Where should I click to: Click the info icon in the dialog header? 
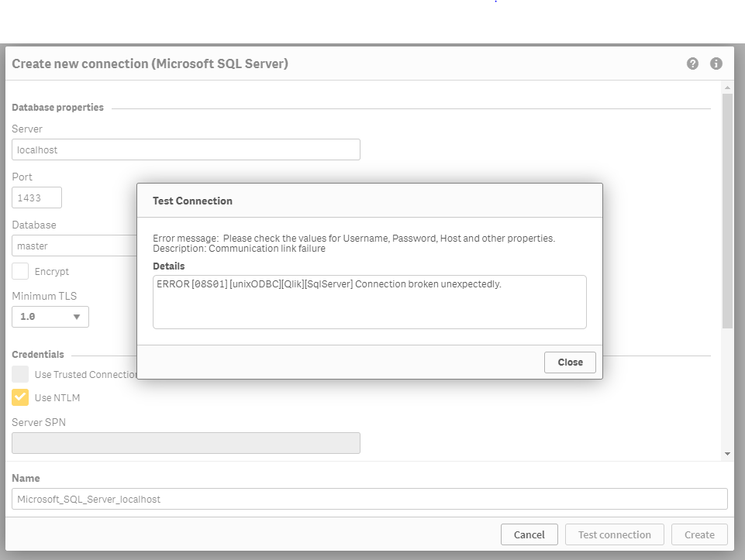point(716,64)
